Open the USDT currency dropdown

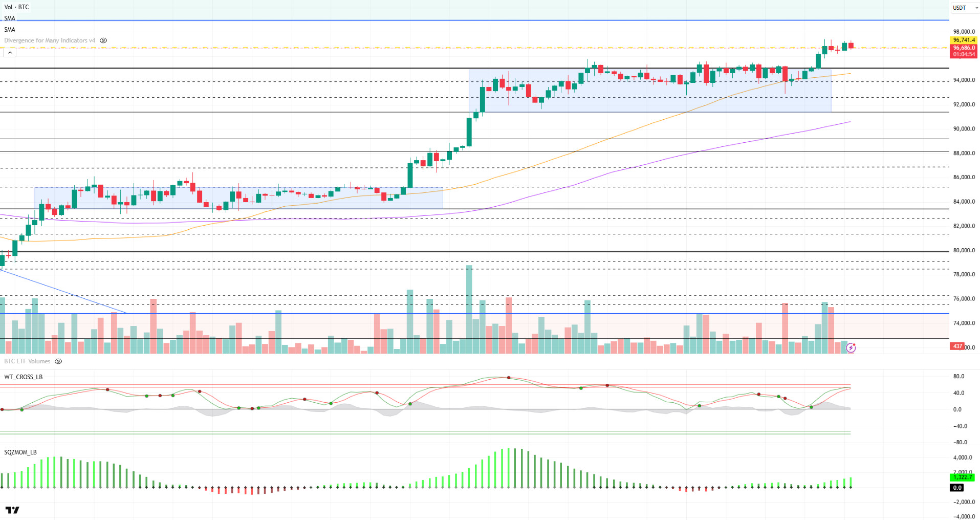point(965,8)
